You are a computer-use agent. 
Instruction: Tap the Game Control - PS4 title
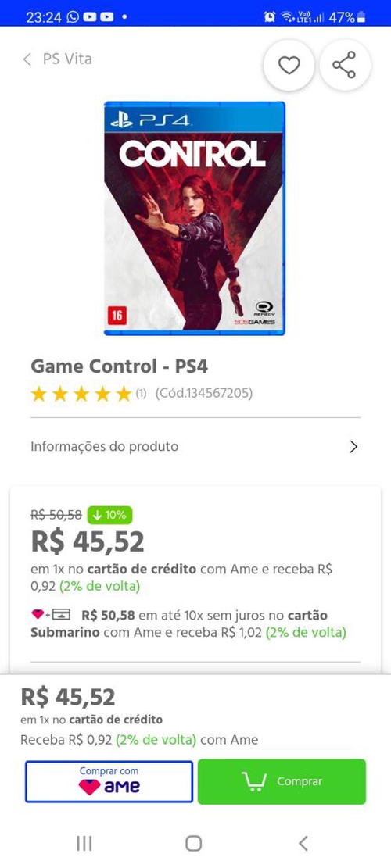119,366
